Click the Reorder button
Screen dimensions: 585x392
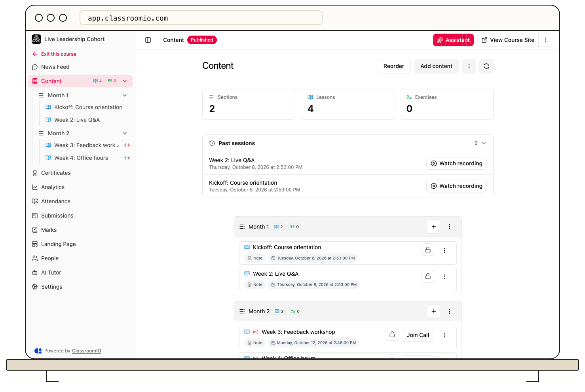tap(394, 66)
